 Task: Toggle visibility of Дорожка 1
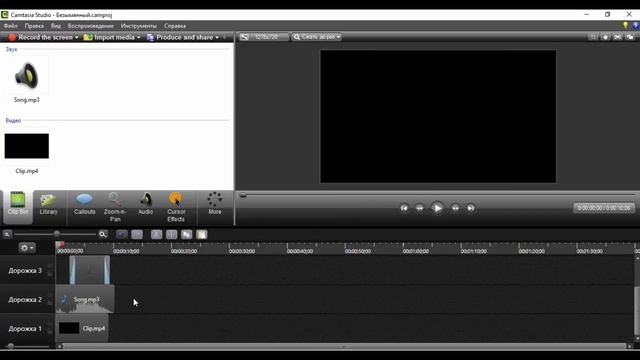pos(50,324)
